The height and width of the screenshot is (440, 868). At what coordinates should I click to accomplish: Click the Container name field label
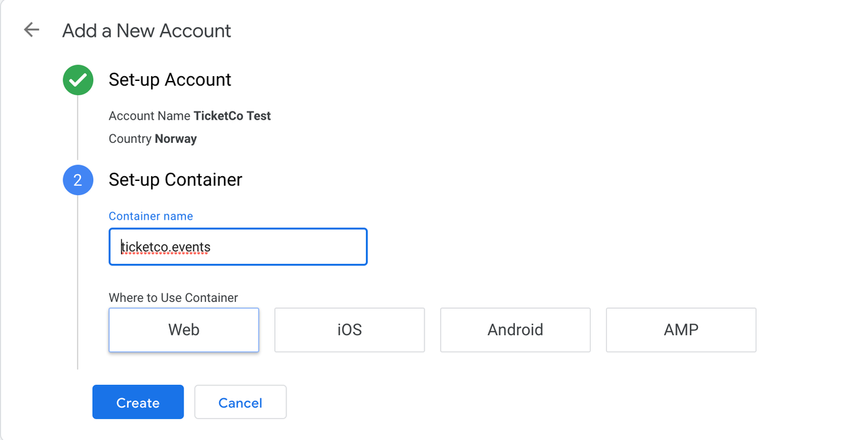tap(151, 216)
